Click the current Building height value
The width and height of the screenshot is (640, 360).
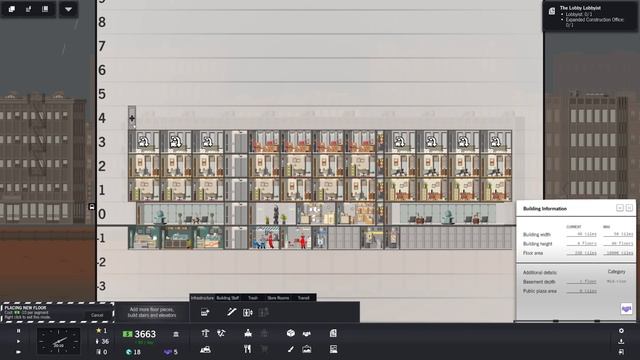(x=582, y=244)
